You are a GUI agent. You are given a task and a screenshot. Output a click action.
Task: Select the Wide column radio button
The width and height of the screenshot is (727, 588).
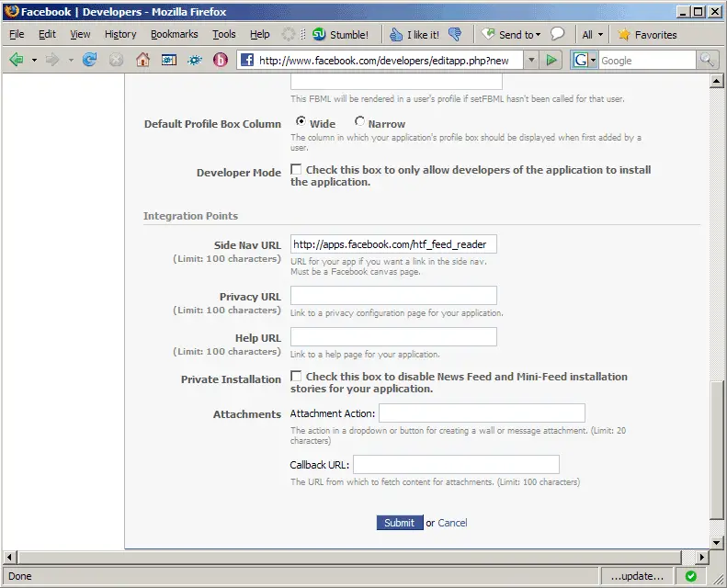[301, 121]
